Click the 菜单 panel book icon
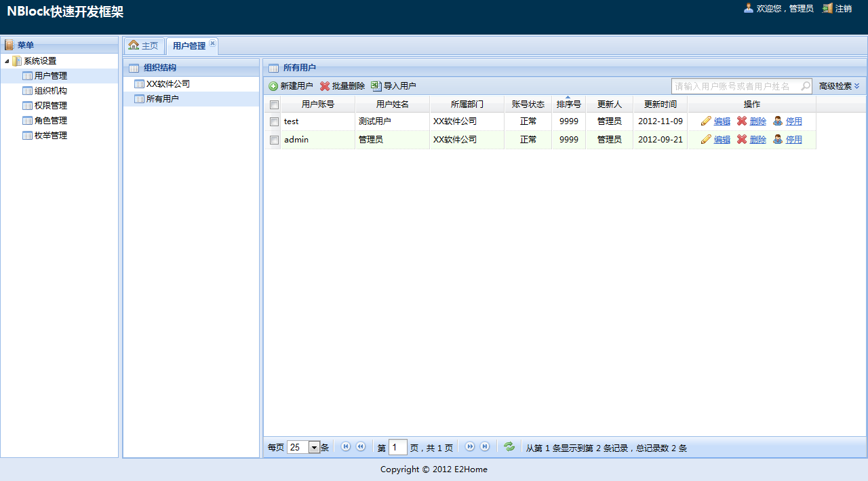 point(9,45)
